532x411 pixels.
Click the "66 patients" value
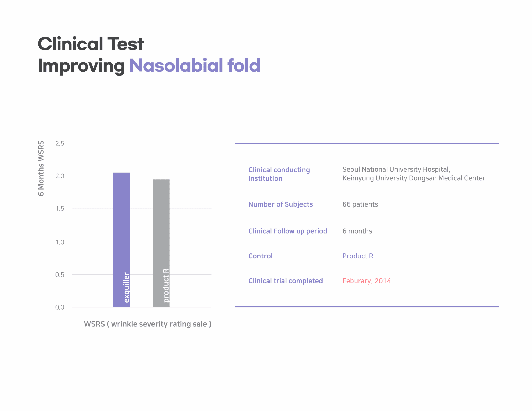click(360, 204)
